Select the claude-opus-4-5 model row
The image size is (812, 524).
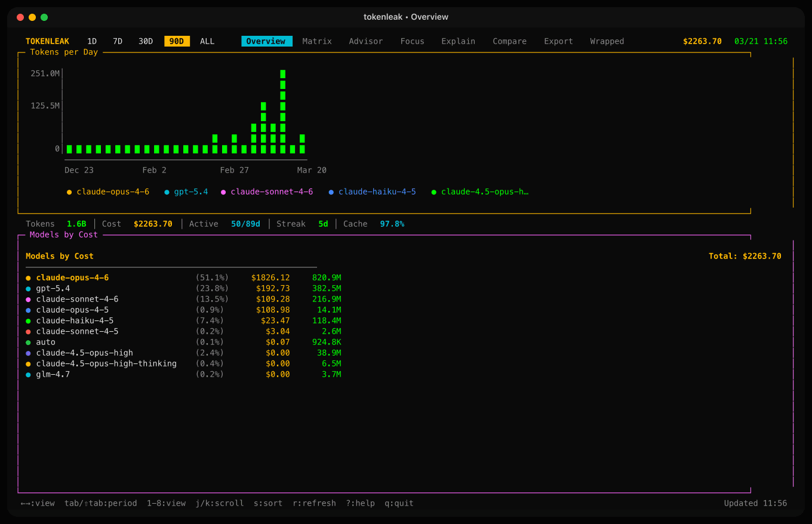click(184, 310)
